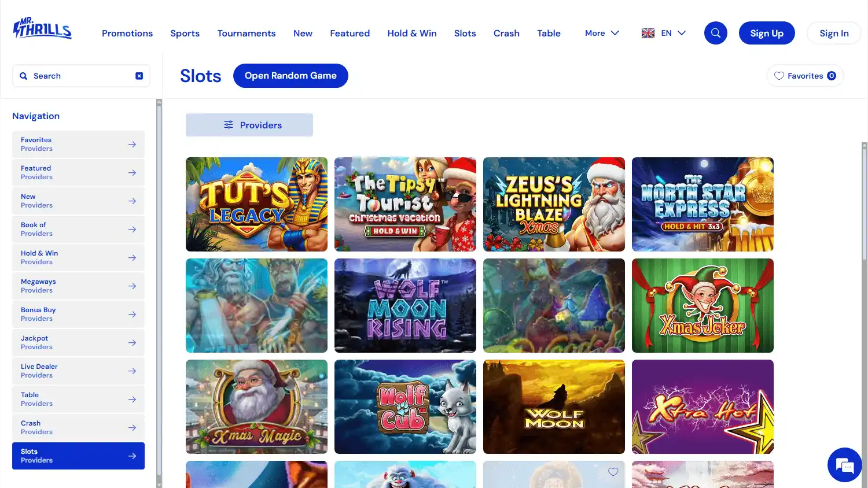The height and width of the screenshot is (488, 868).
Task: Click the round search magnifier button
Action: click(716, 33)
